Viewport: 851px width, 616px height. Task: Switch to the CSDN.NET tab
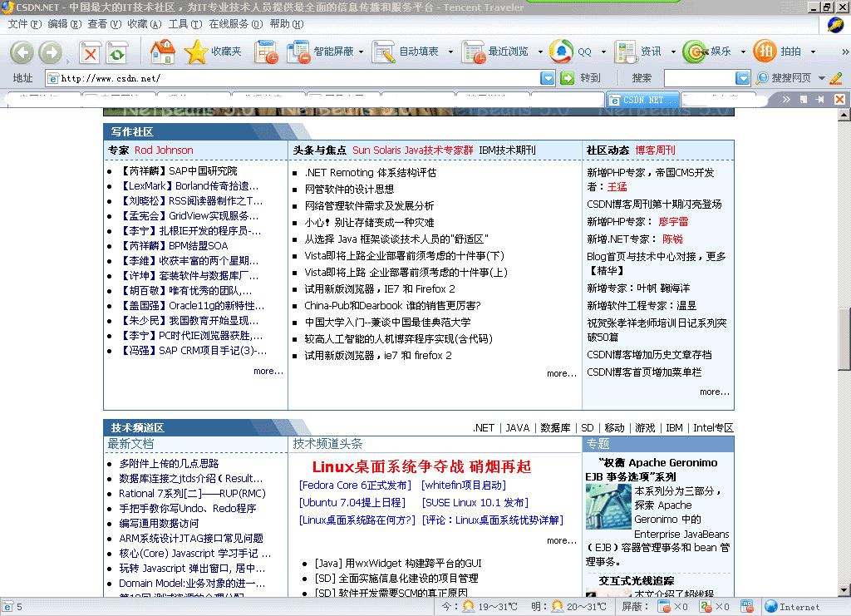[x=642, y=100]
